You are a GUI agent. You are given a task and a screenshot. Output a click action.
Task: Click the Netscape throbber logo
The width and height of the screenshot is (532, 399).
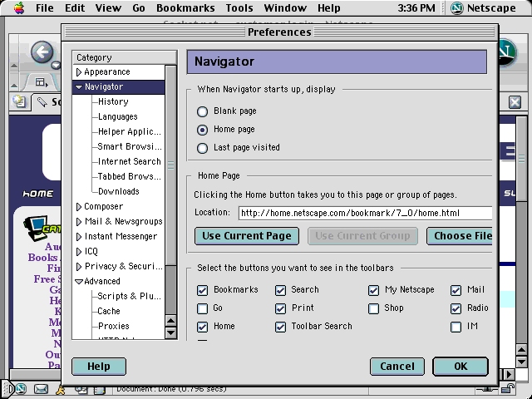pos(507,52)
